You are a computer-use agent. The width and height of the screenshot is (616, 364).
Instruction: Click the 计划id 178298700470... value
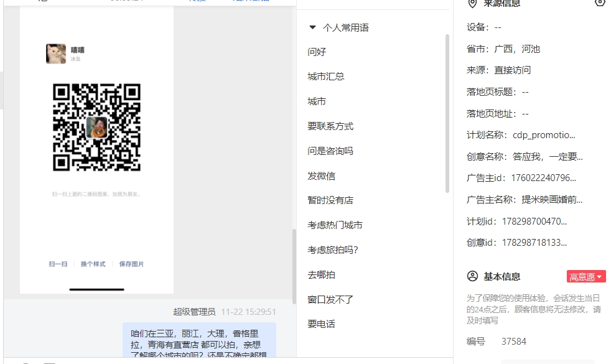coord(534,221)
